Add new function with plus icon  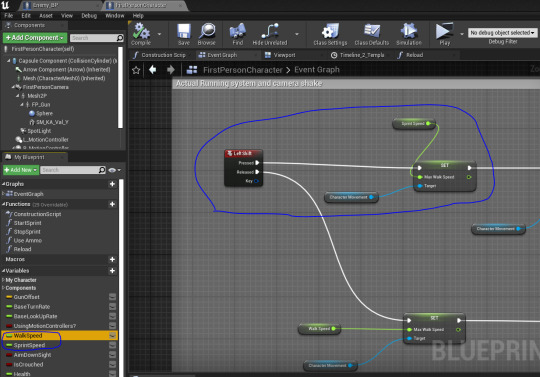(x=112, y=204)
